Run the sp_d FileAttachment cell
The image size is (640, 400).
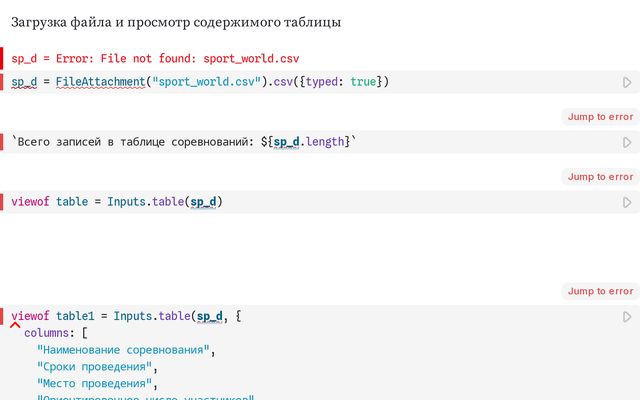click(x=627, y=82)
